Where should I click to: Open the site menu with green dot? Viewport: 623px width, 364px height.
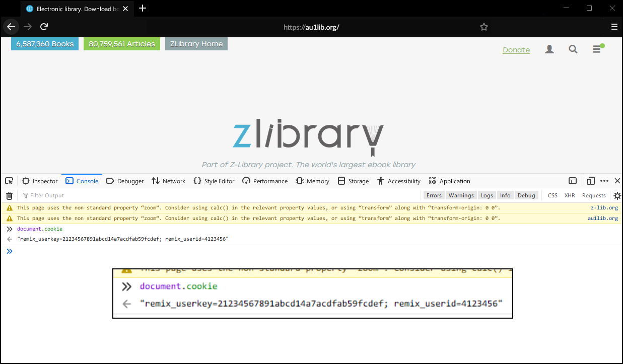coord(598,49)
